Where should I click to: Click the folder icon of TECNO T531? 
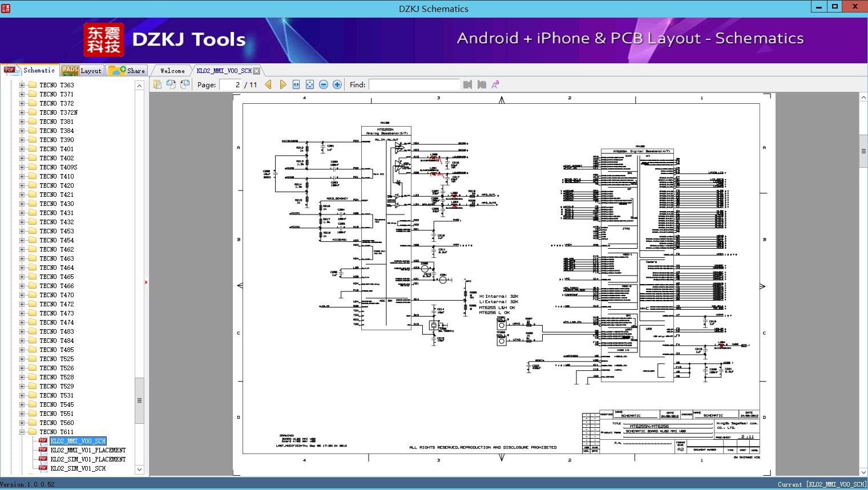33,395
